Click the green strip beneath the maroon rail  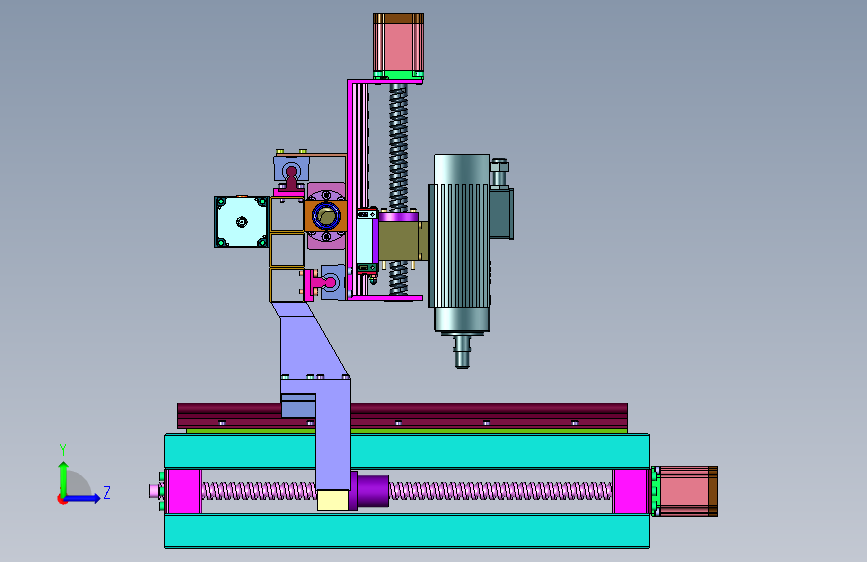(407, 431)
